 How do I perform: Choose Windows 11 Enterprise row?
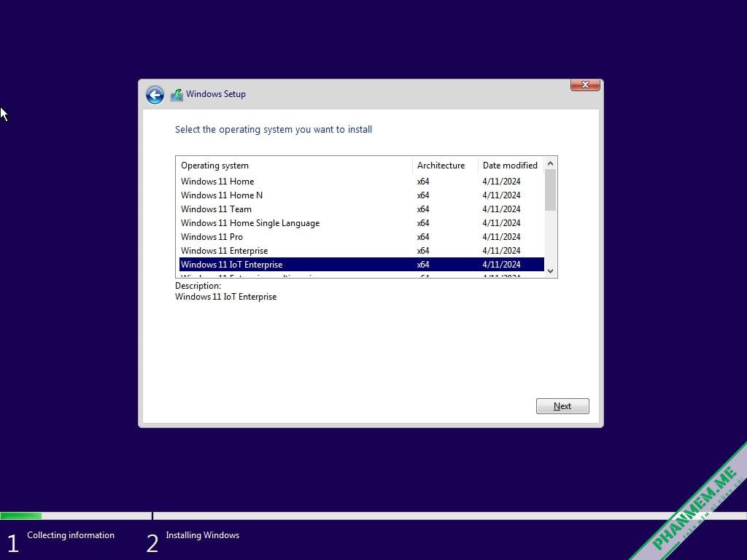(x=362, y=251)
